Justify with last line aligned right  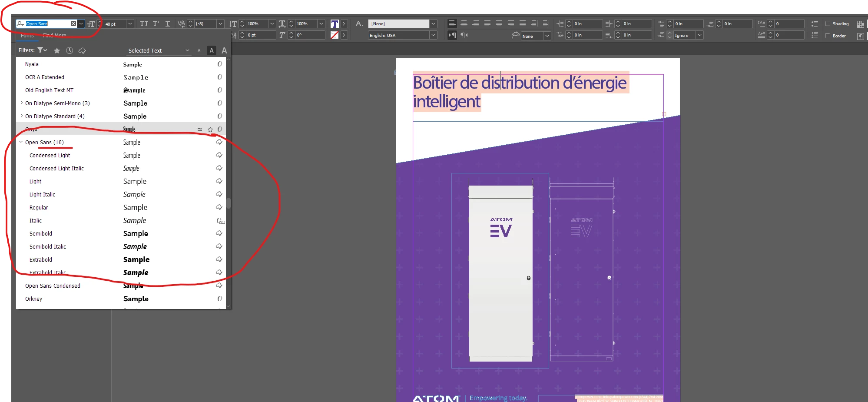point(511,23)
